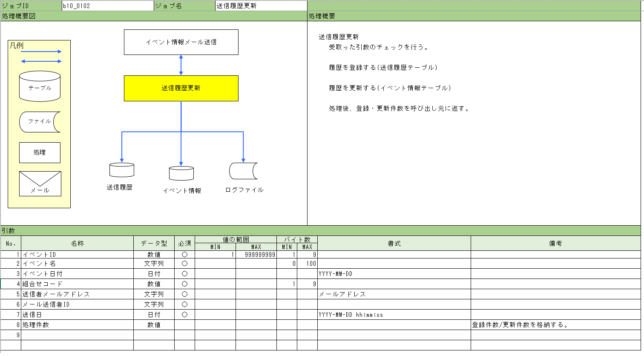Click the 999999999 max value cell
This screenshot has width=644, height=356.
tap(256, 255)
